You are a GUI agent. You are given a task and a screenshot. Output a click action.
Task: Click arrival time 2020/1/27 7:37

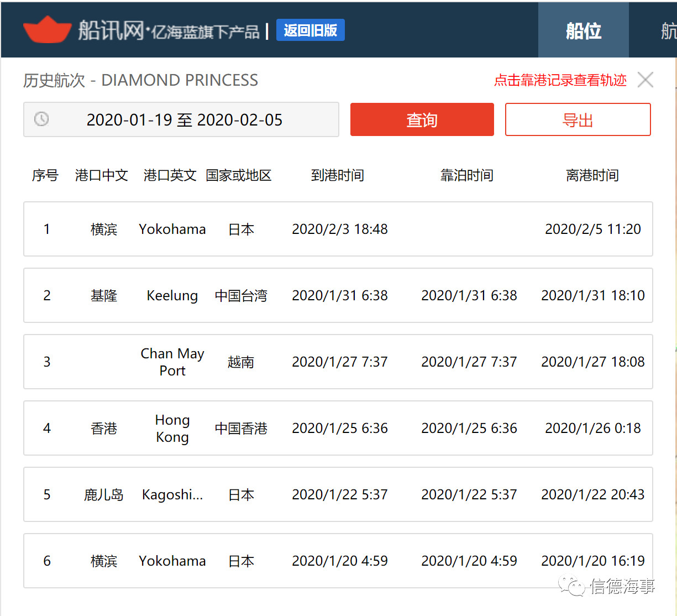[340, 362]
